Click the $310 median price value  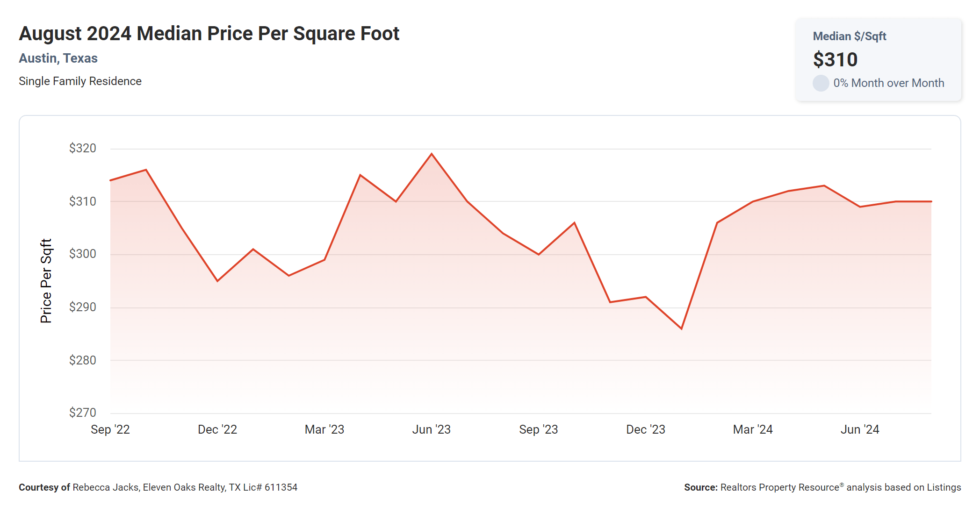coord(835,60)
